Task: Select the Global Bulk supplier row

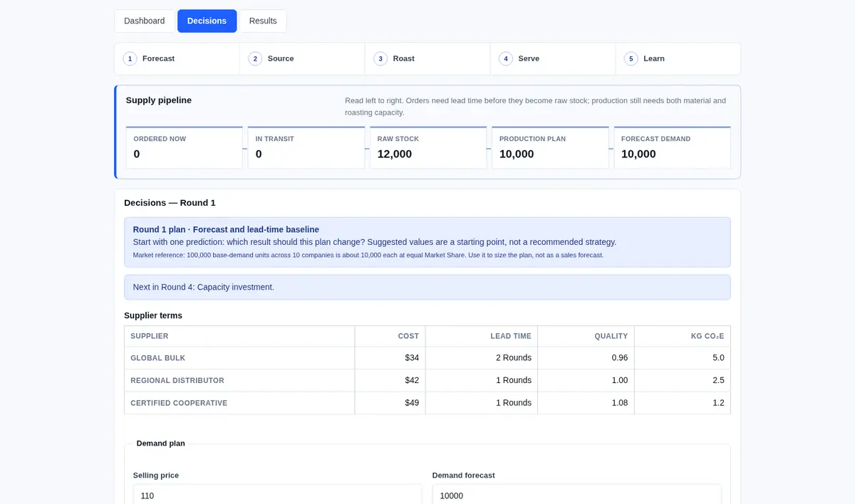Action: (x=427, y=358)
